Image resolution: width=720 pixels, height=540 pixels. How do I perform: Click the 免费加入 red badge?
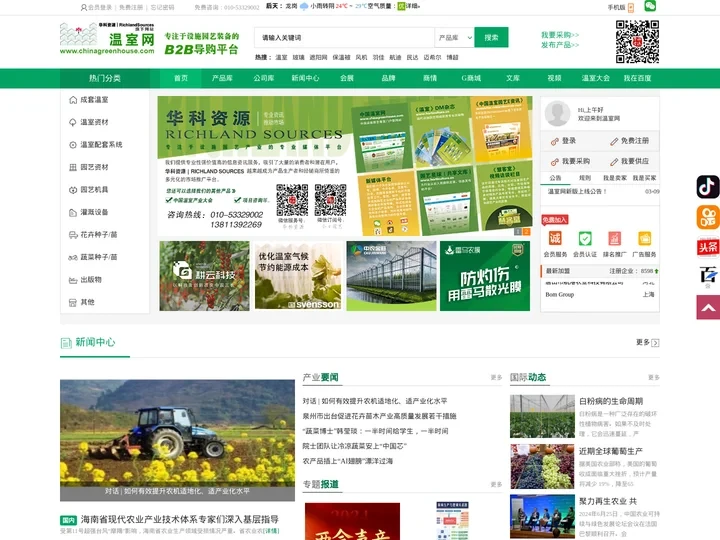tap(555, 219)
